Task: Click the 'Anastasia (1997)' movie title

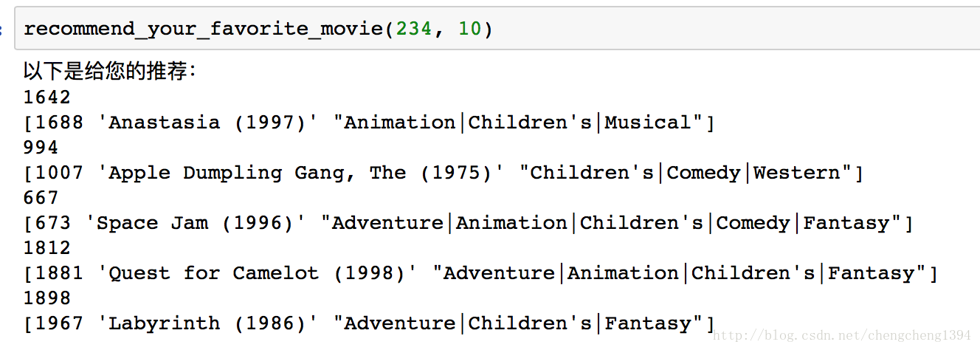Action: click(x=208, y=123)
